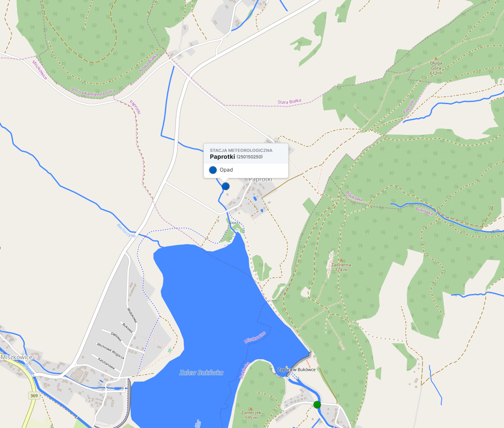Click the Stara Białka boundary label

[290, 102]
